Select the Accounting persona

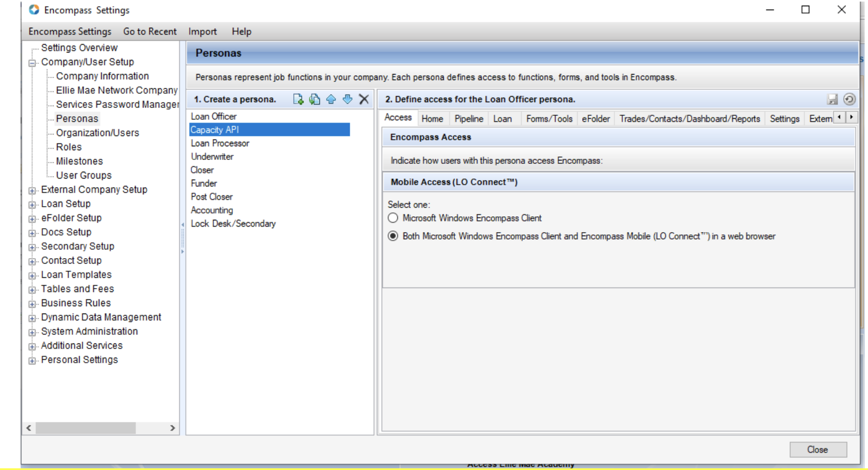[x=211, y=210]
